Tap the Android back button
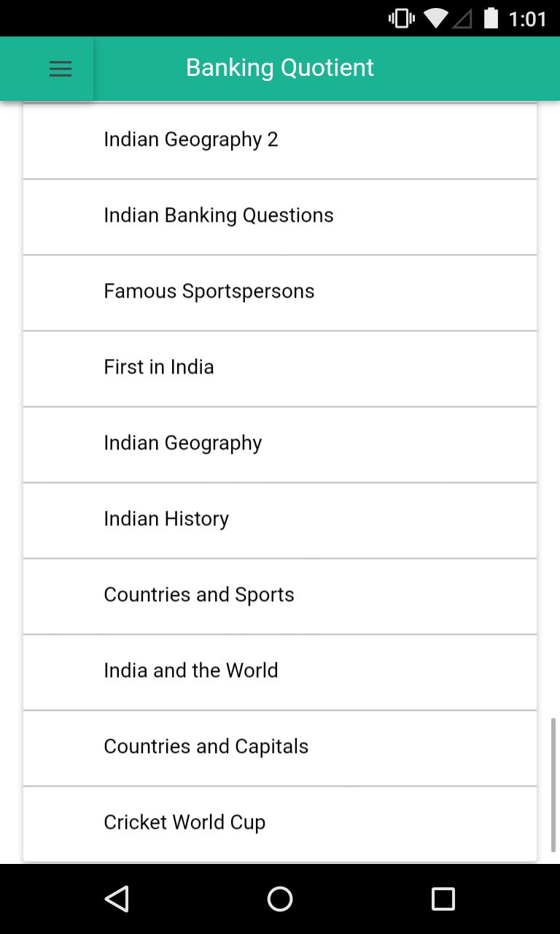Image resolution: width=560 pixels, height=934 pixels. tap(117, 899)
